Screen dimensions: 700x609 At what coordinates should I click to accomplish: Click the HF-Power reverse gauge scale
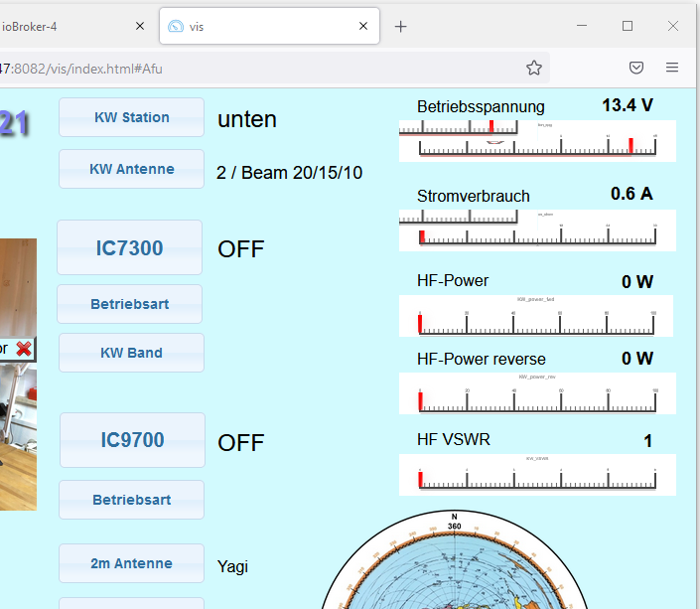(x=537, y=393)
